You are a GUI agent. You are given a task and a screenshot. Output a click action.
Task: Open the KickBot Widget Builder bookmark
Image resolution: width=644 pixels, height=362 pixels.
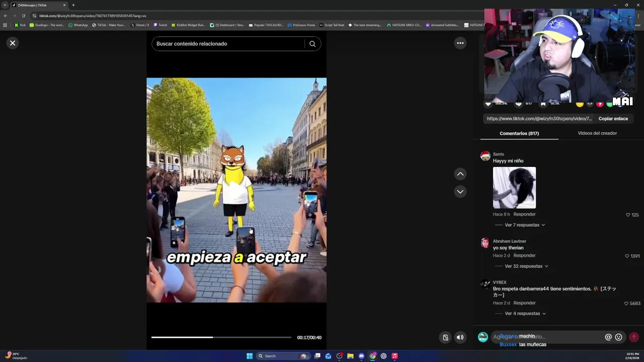(x=188, y=25)
